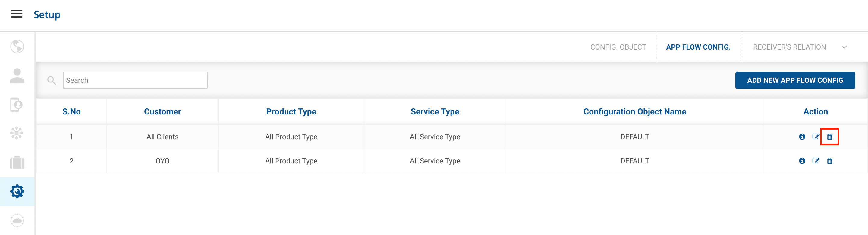View info for OYO row
The height and width of the screenshot is (235, 868).
pos(802,161)
